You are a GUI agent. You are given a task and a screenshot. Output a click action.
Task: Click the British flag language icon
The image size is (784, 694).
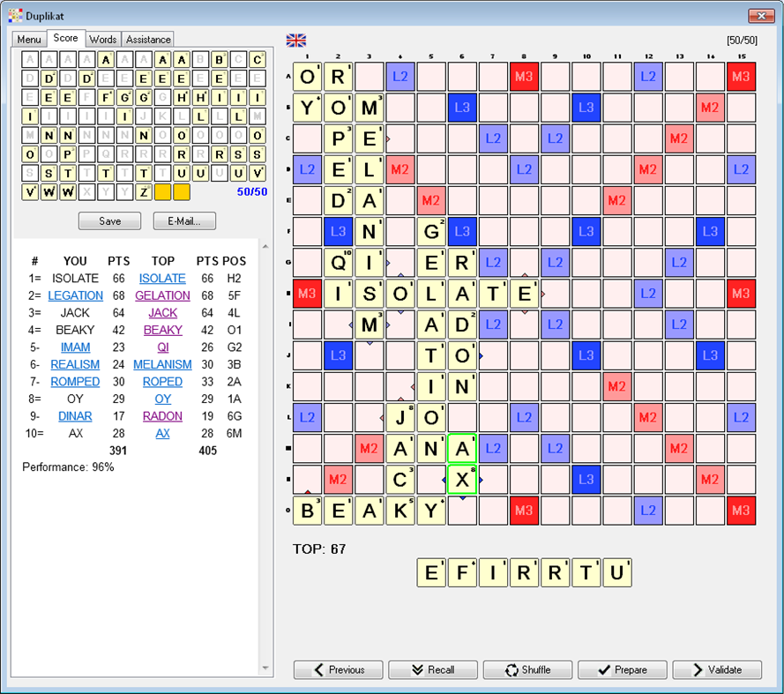pos(296,41)
